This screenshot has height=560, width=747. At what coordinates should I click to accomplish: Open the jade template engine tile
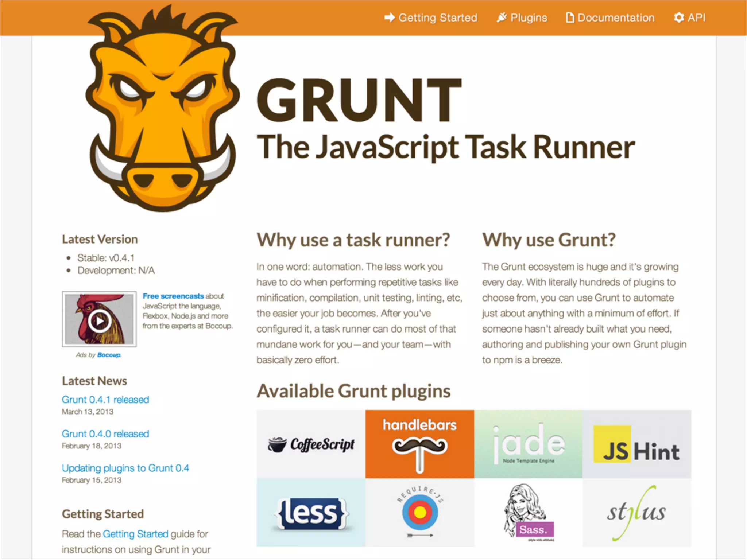click(528, 444)
